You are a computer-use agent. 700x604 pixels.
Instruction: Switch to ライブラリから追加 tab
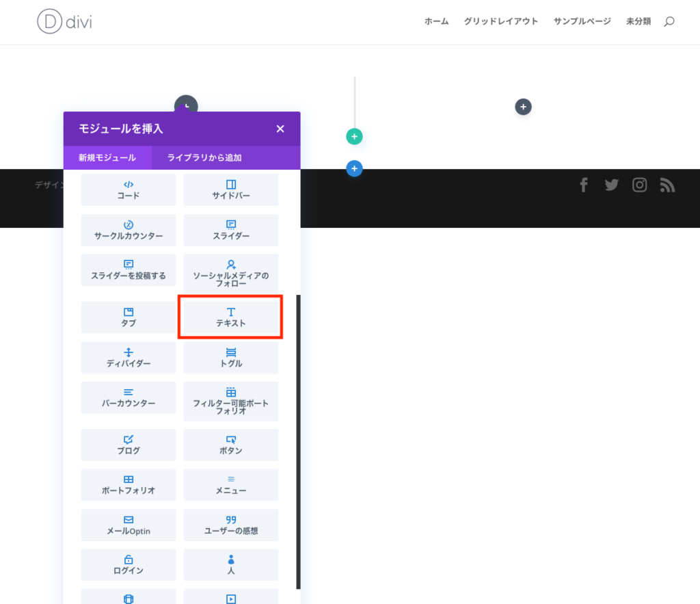click(204, 157)
